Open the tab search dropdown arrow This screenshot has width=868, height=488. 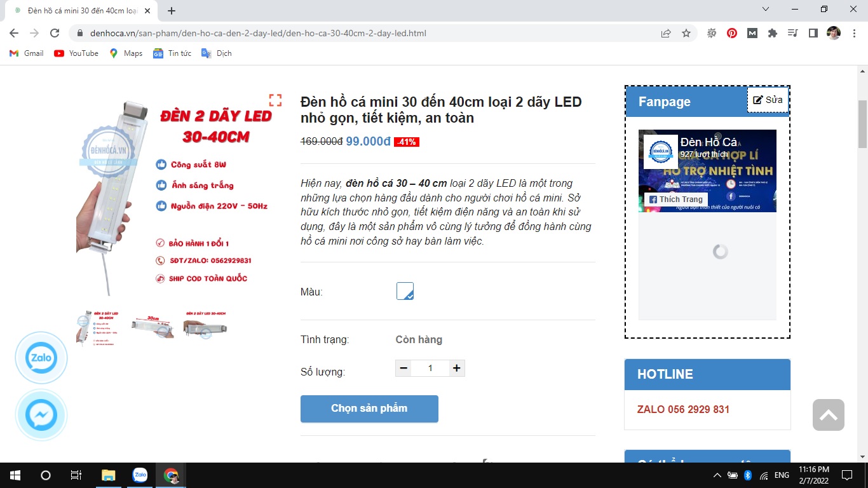tap(766, 10)
